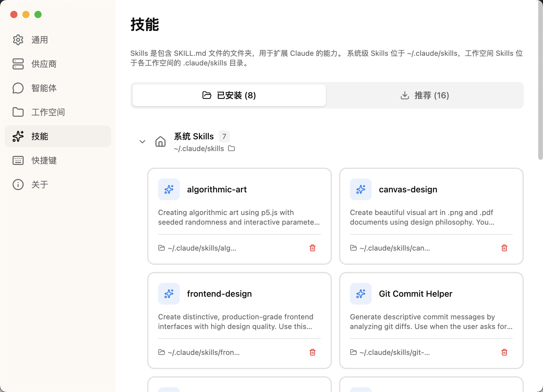This screenshot has height=392, width=543.
Task: Click the sparkle icon on Git Commit Helper
Action: point(361,294)
